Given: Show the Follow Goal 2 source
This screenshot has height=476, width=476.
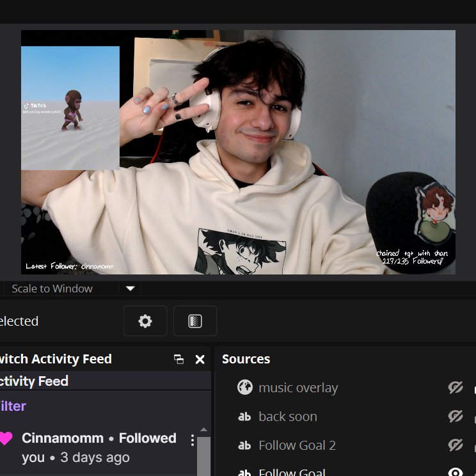Looking at the screenshot, I should (456, 445).
